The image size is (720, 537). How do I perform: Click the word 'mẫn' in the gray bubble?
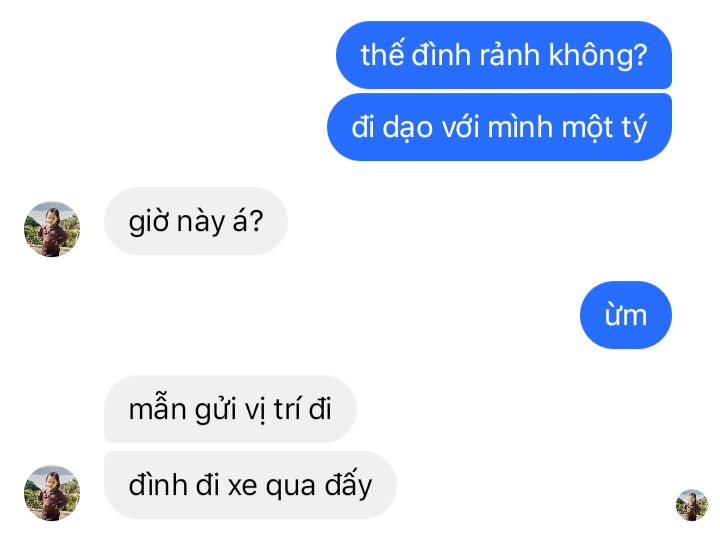pos(157,408)
